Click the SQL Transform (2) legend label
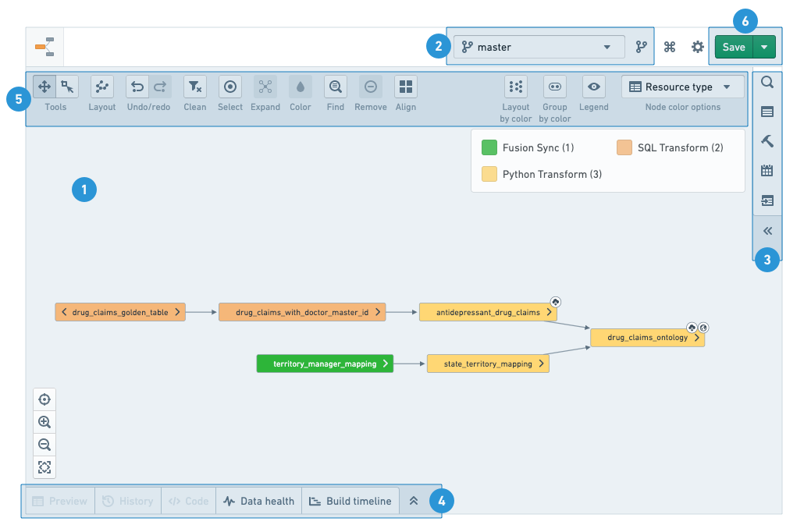The height and width of the screenshot is (532, 804). [x=681, y=147]
